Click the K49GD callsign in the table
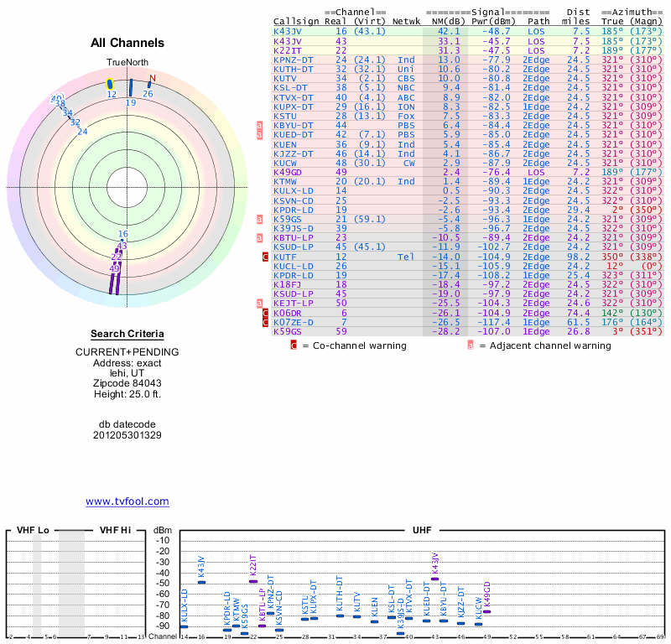Image resolution: width=671 pixels, height=644 pixels. 289,172
